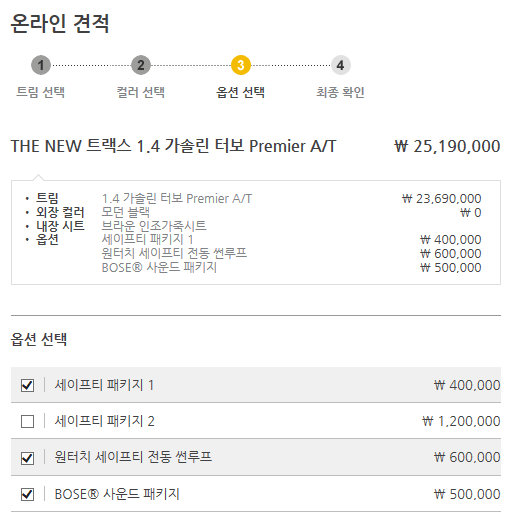Go to 컬러 선택 step label
511x522 pixels.
[141, 92]
